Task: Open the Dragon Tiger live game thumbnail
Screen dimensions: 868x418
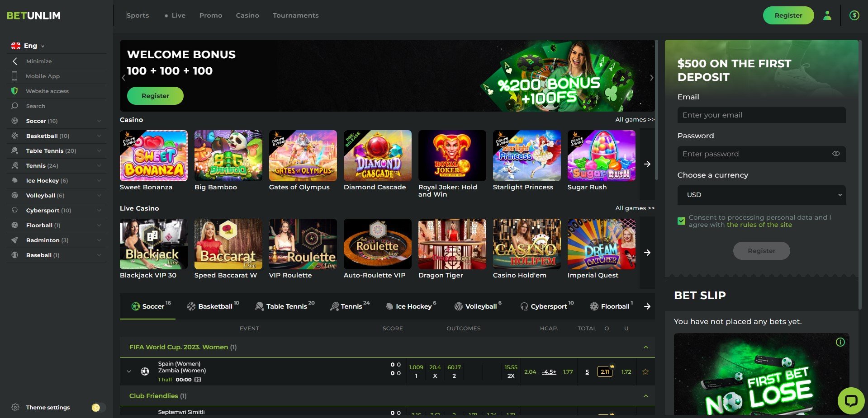Action: click(x=452, y=244)
